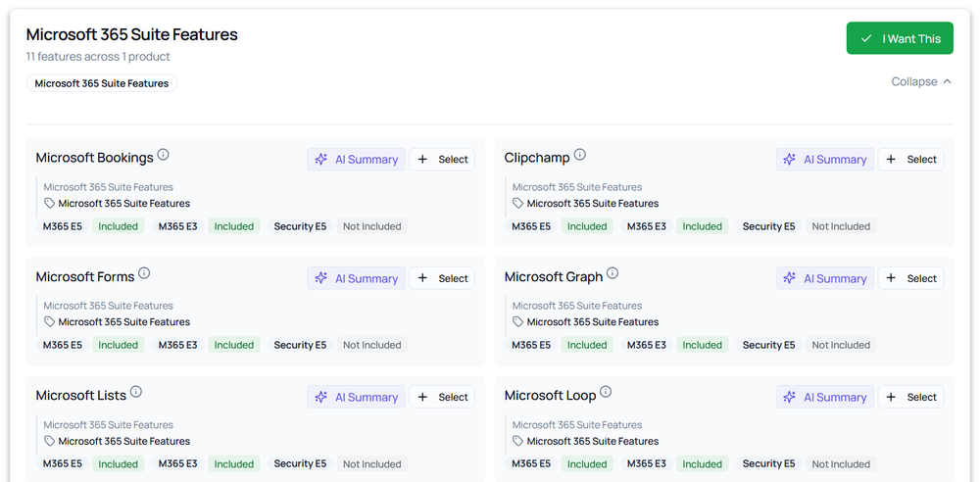Screen dimensions: 980x482
Task: Click M365 E5 Included badge in Microsoft Loop
Action: 587,463
